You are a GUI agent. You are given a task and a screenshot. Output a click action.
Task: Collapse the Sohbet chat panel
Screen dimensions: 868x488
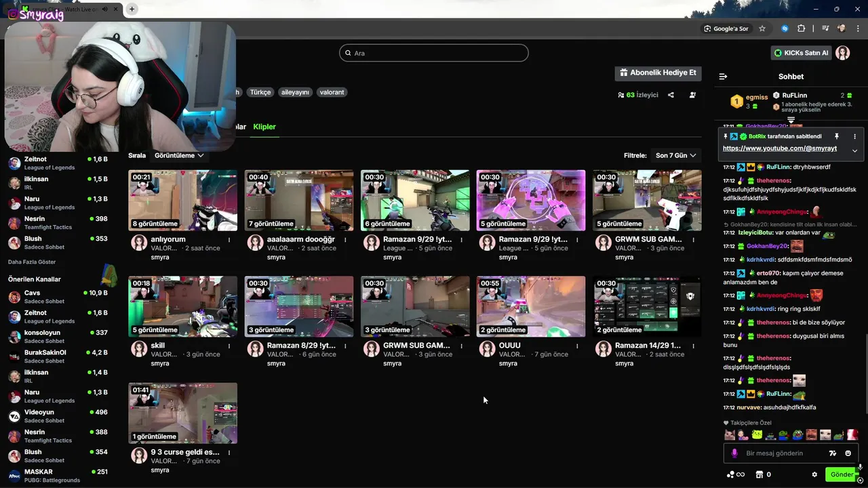pos(723,77)
